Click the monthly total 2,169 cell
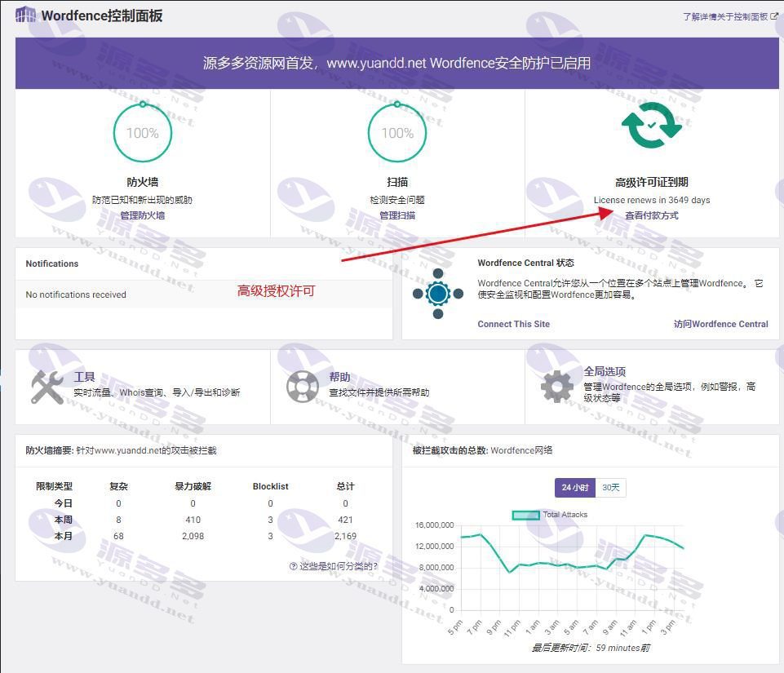The height and width of the screenshot is (673, 784). (x=346, y=536)
